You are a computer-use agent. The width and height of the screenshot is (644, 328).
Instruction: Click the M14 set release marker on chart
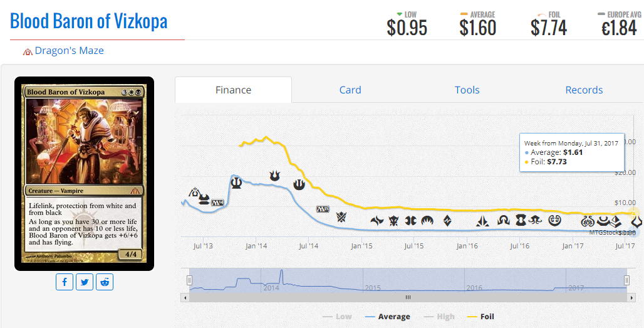click(x=217, y=203)
